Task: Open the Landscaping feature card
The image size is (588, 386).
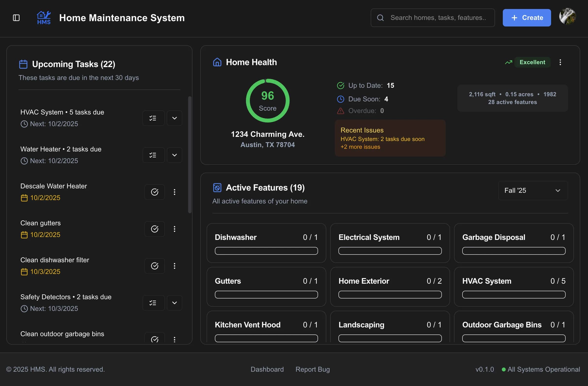Action: point(390,327)
